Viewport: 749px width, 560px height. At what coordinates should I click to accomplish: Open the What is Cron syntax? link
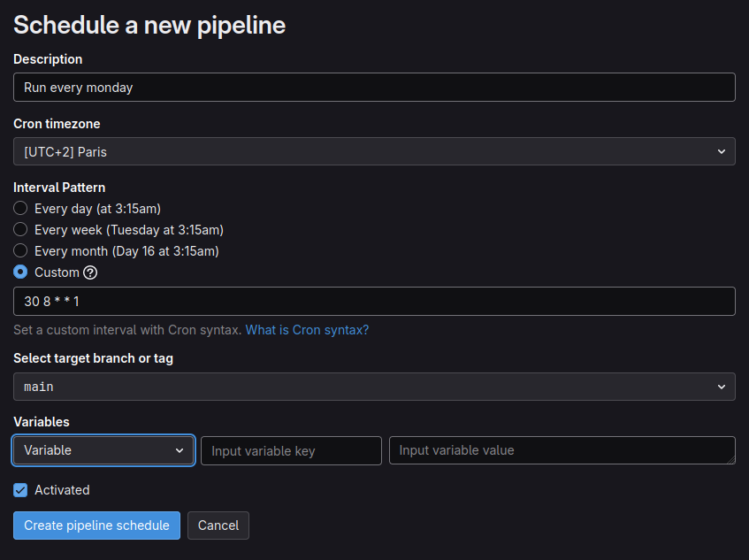[x=307, y=330]
